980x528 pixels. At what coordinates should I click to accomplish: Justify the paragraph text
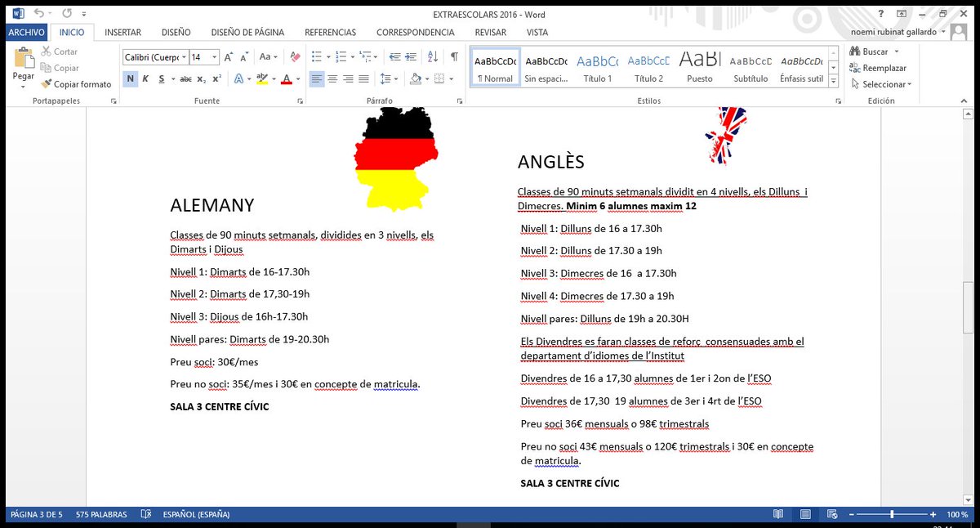tap(363, 78)
